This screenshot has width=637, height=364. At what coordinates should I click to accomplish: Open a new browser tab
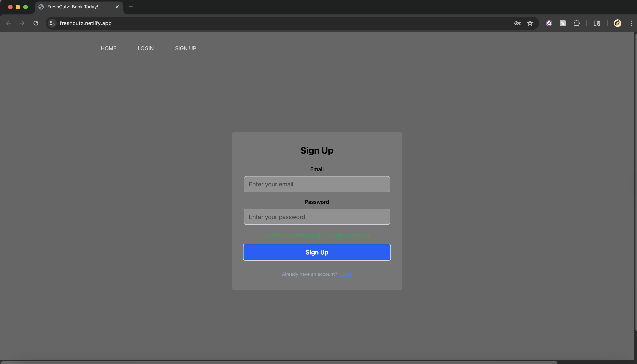click(x=131, y=7)
